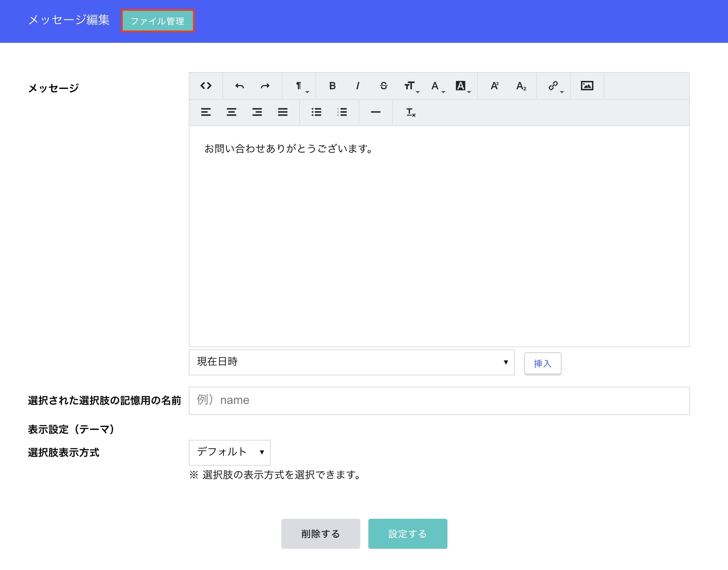Click into the message editor text area
728x570 pixels.
click(439, 236)
